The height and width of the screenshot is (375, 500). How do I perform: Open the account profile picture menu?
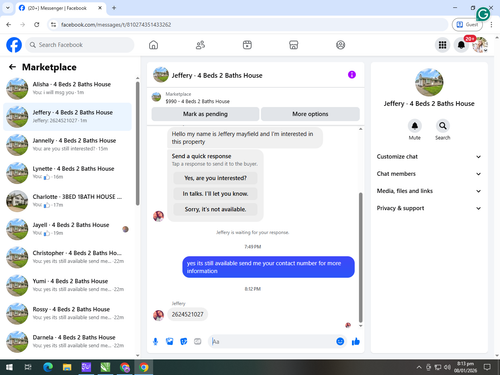point(480,45)
